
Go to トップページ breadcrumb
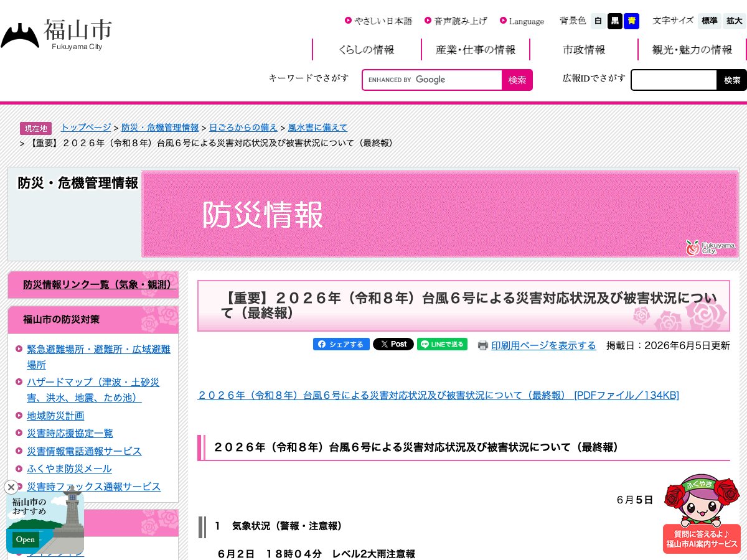pyautogui.click(x=86, y=128)
